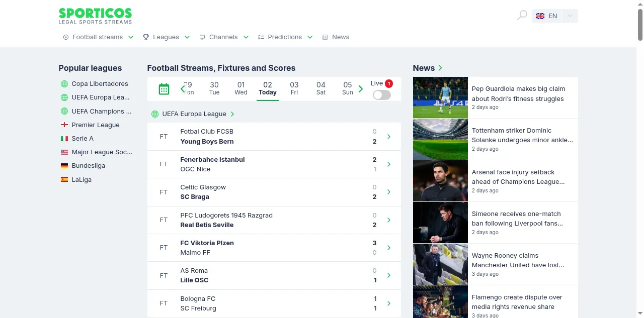The image size is (644, 318).
Task: Read Simeone one-match ban article
Action: coord(517,219)
